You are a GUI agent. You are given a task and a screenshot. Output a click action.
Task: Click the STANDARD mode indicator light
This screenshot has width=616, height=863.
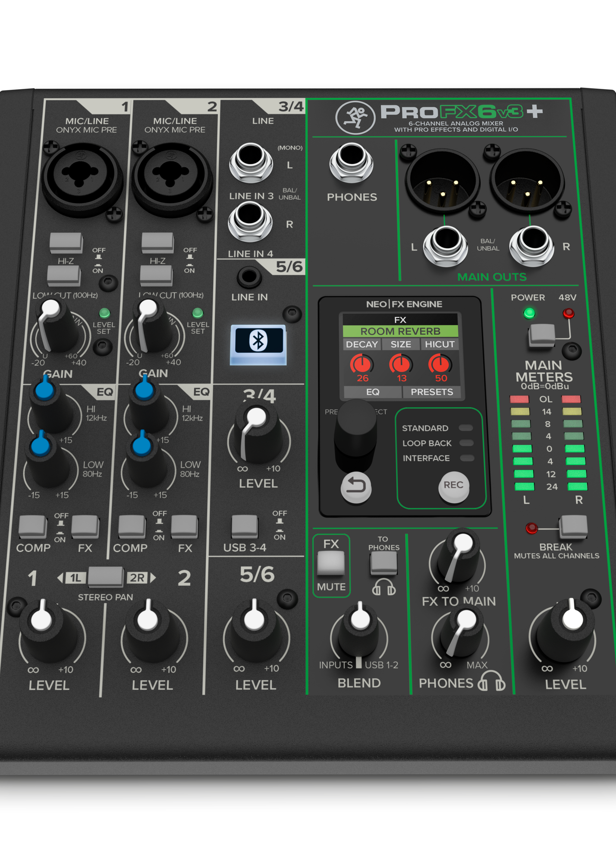click(x=466, y=428)
